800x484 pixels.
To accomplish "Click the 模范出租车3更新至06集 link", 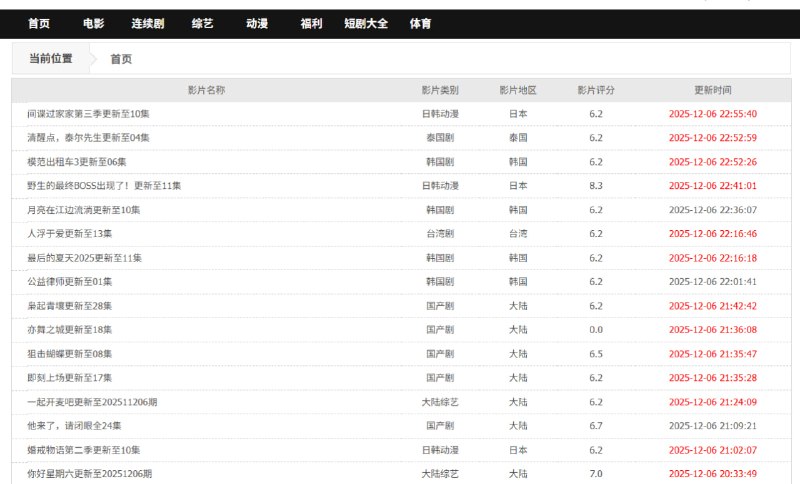I will [76, 162].
